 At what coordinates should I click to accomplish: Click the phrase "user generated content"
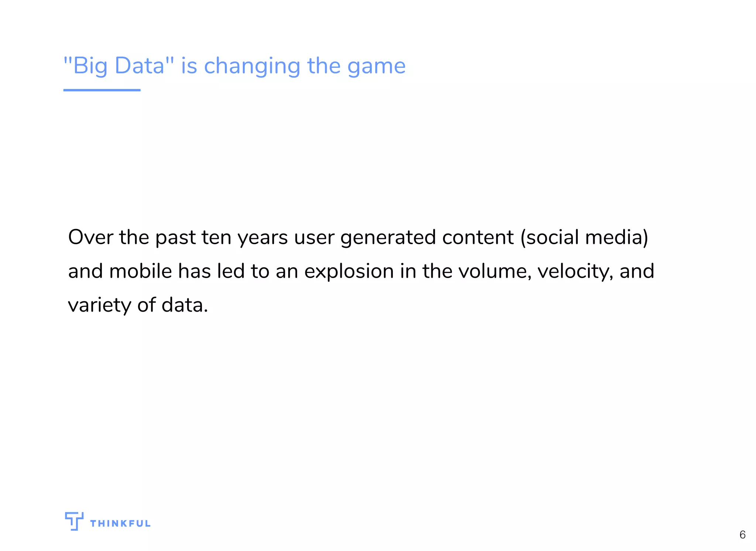click(x=404, y=238)
